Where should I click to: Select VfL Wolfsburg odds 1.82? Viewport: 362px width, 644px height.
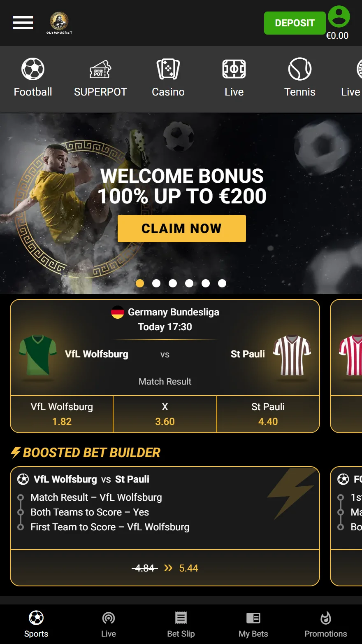tap(62, 414)
